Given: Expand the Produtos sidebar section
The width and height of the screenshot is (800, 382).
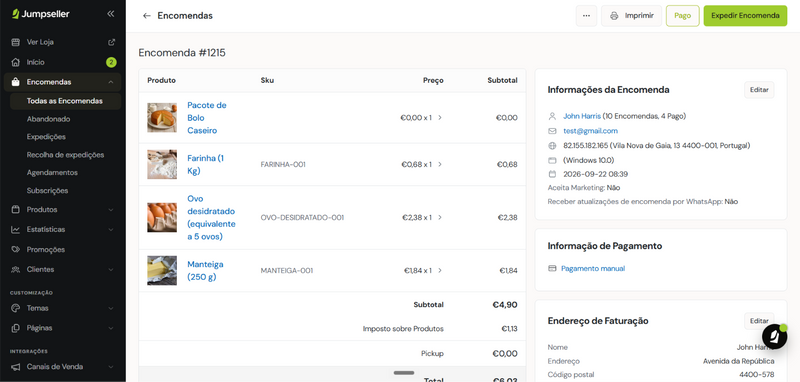Looking at the screenshot, I should click(111, 210).
